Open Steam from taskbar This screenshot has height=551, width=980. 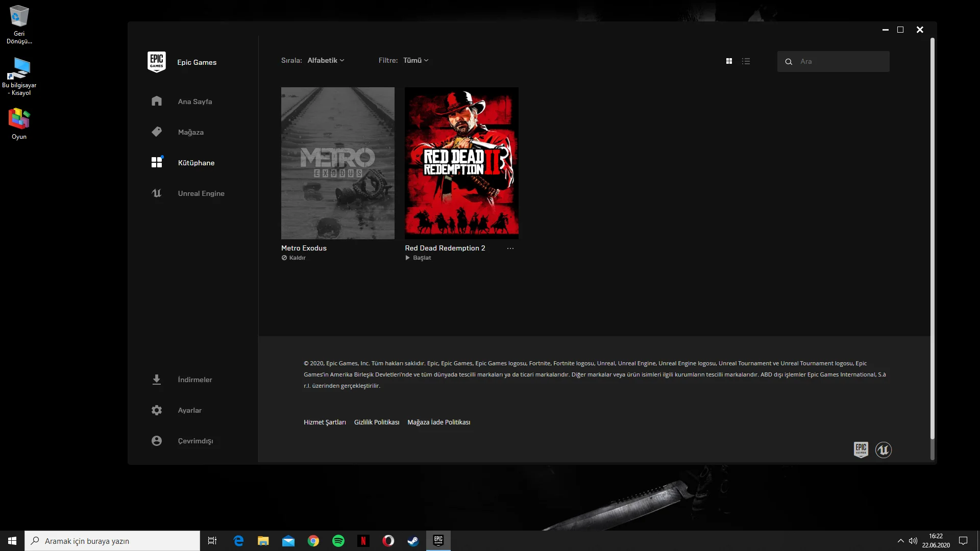coord(413,541)
